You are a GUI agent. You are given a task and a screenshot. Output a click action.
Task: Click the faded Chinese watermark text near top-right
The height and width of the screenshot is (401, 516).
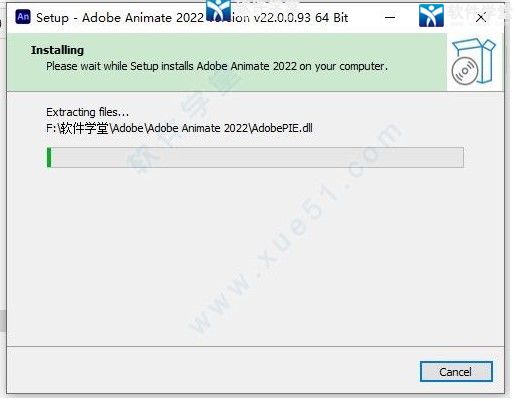tap(479, 13)
